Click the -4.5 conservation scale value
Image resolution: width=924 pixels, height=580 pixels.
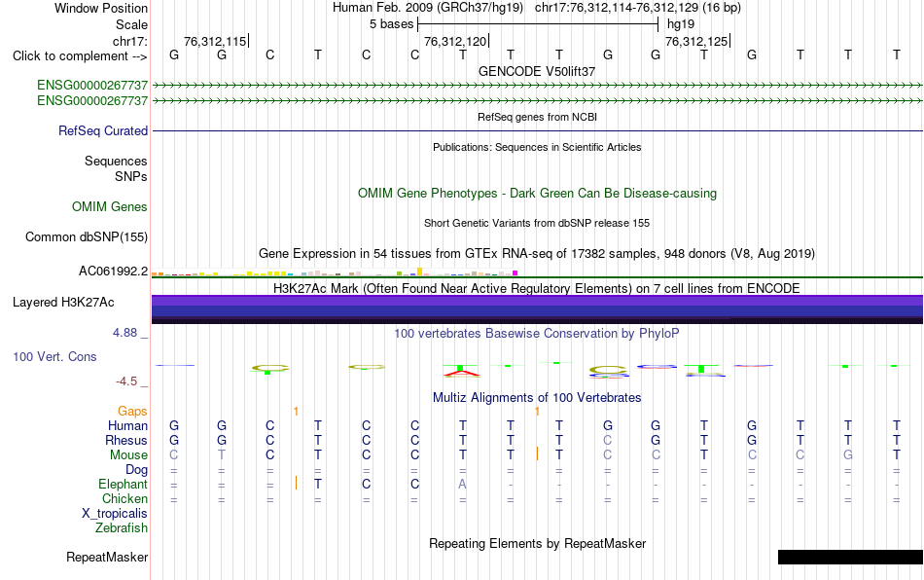(x=126, y=381)
